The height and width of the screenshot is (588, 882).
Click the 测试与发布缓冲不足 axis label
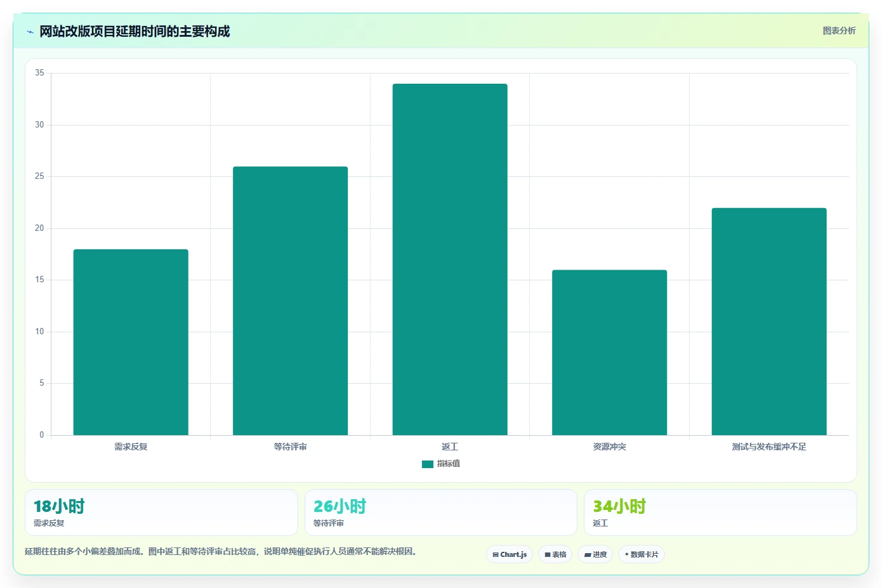[x=769, y=447]
